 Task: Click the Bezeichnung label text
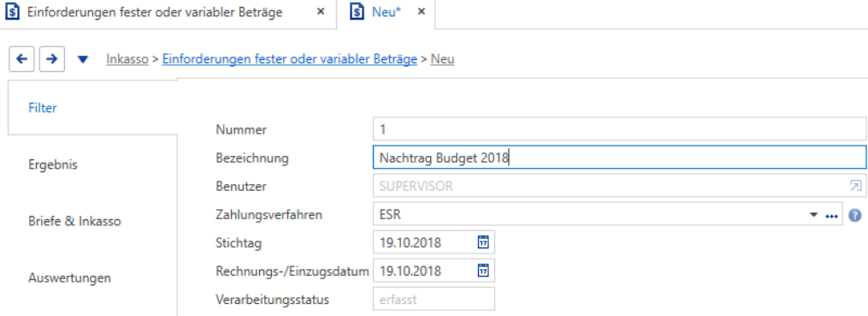(x=252, y=158)
